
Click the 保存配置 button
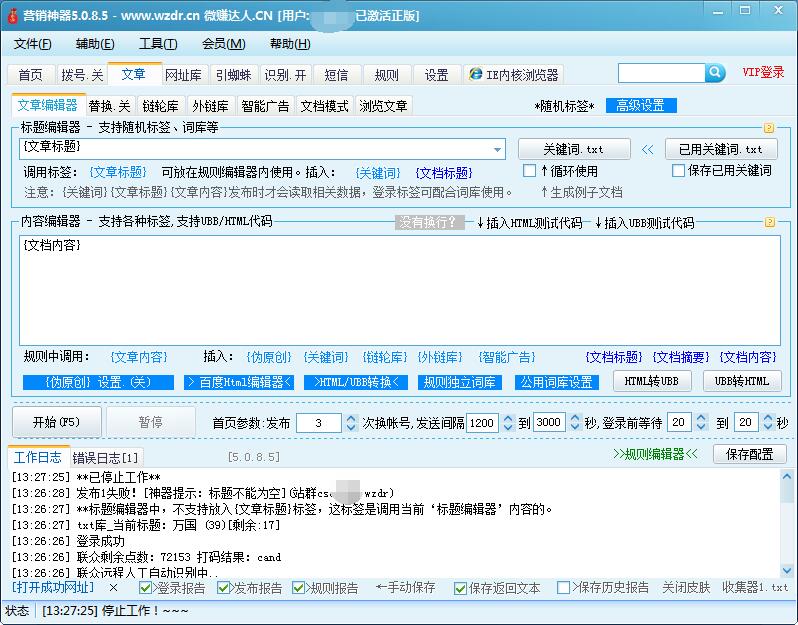749,453
